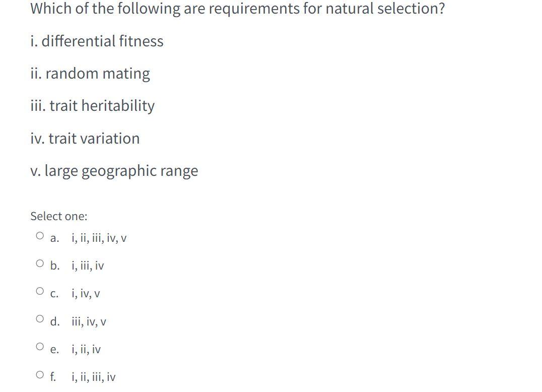The image size is (542, 392).
Task: Click answer label "i, ii, iv"
Action: point(86,350)
